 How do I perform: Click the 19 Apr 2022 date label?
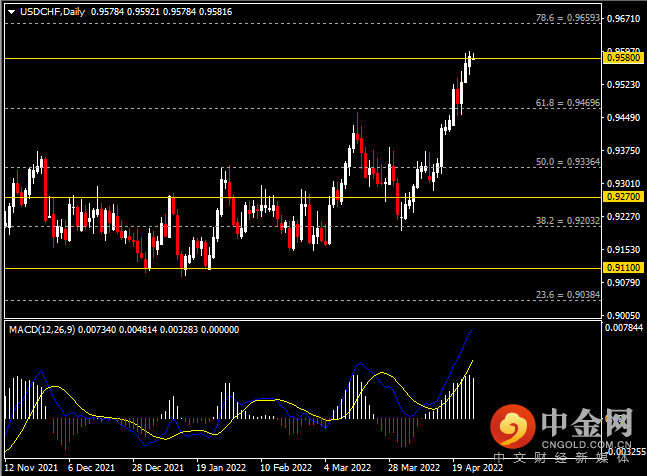click(477, 468)
